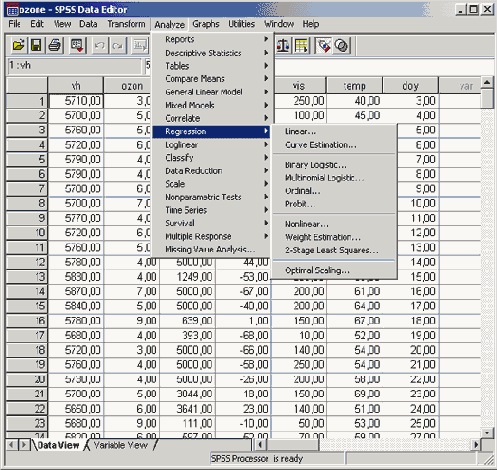Select cell 1249,00 in row 13
This screenshot has height=470, width=497.
(187, 277)
